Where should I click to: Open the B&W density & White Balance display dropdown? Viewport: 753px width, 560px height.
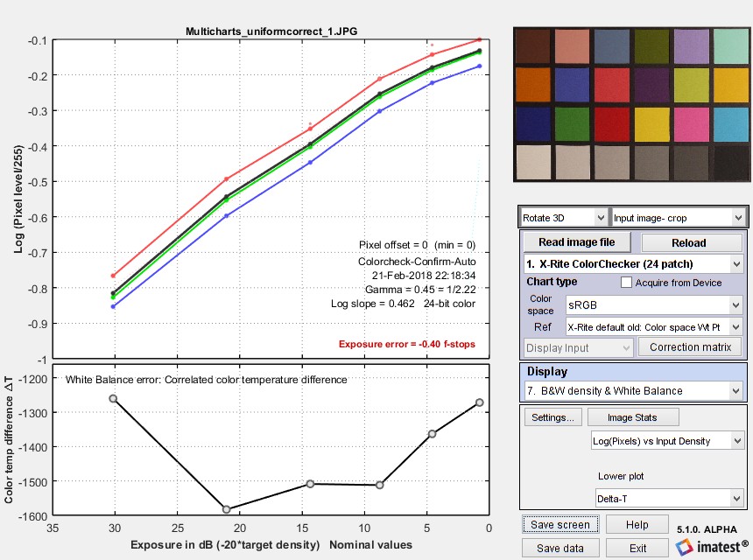633,390
